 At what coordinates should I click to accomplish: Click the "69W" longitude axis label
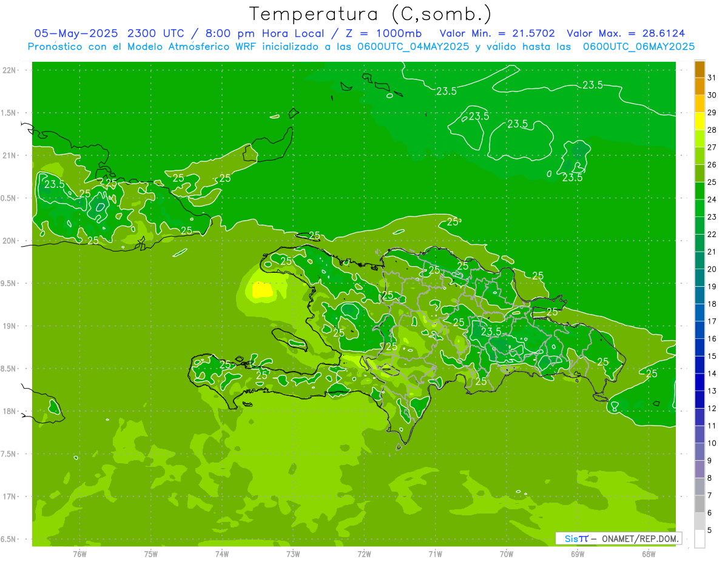[578, 554]
